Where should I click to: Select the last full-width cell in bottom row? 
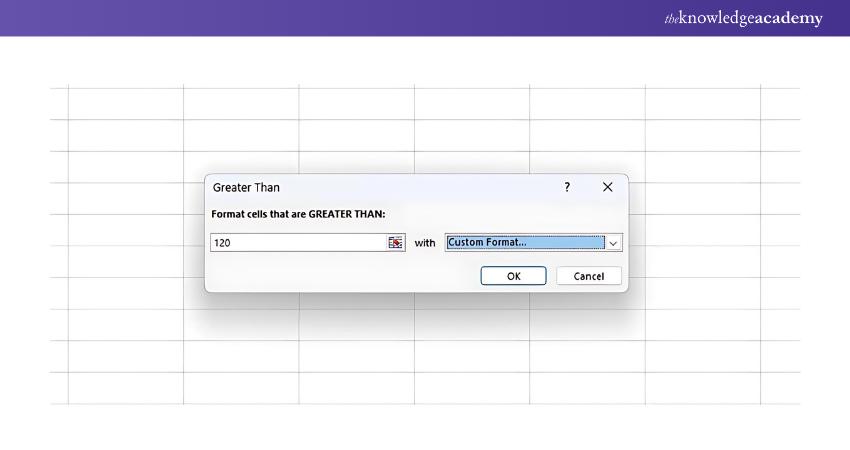point(702,388)
